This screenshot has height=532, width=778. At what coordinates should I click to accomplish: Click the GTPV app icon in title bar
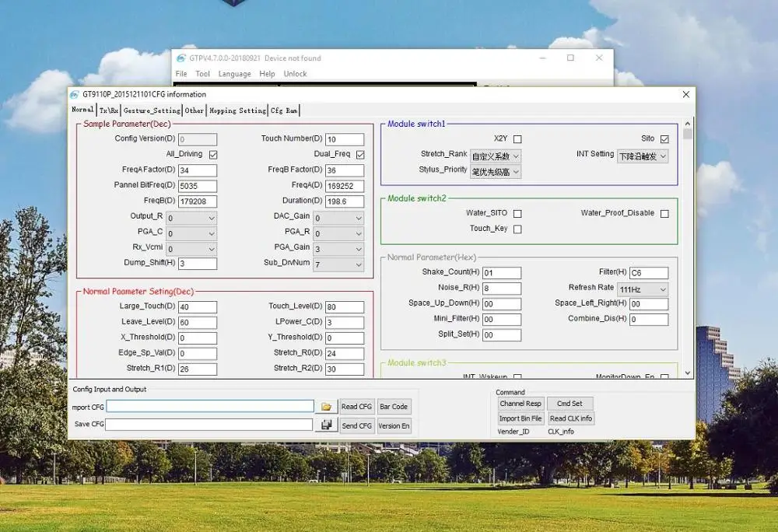(x=180, y=58)
